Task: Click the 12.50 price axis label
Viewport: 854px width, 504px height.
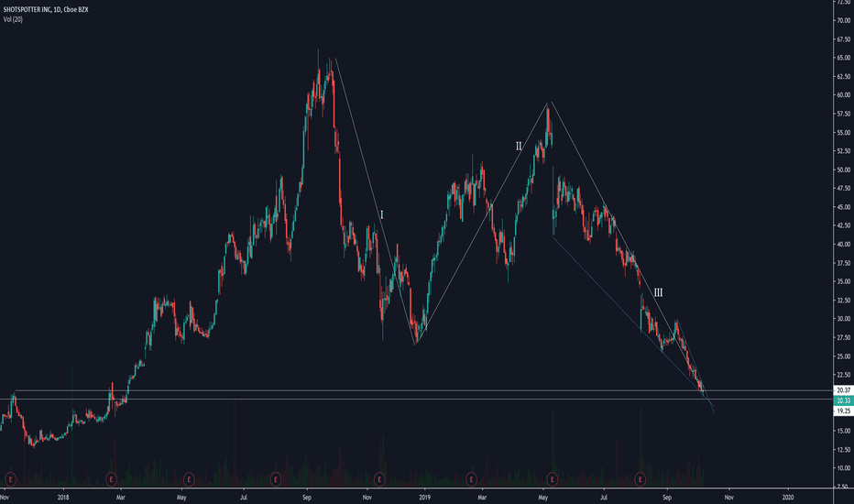Action: tap(844, 450)
